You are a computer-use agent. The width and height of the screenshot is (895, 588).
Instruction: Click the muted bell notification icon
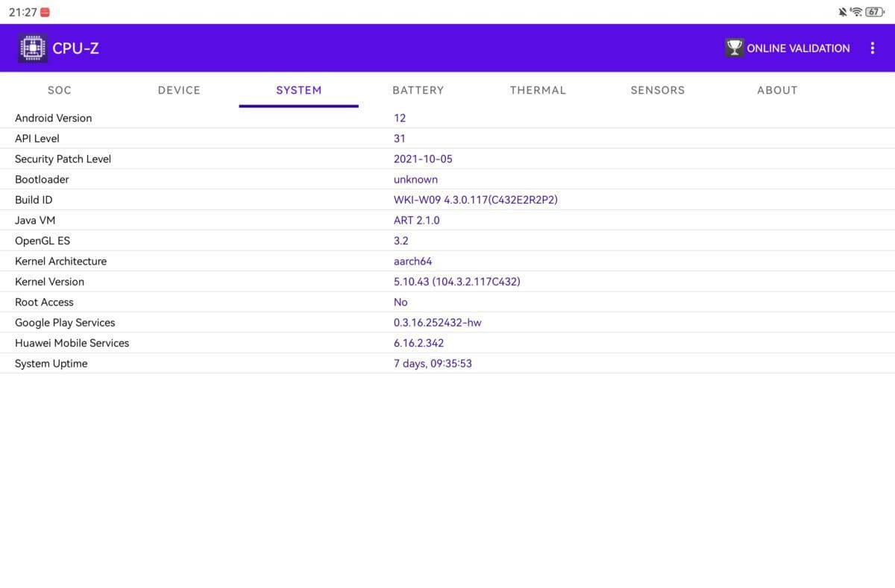pyautogui.click(x=843, y=12)
